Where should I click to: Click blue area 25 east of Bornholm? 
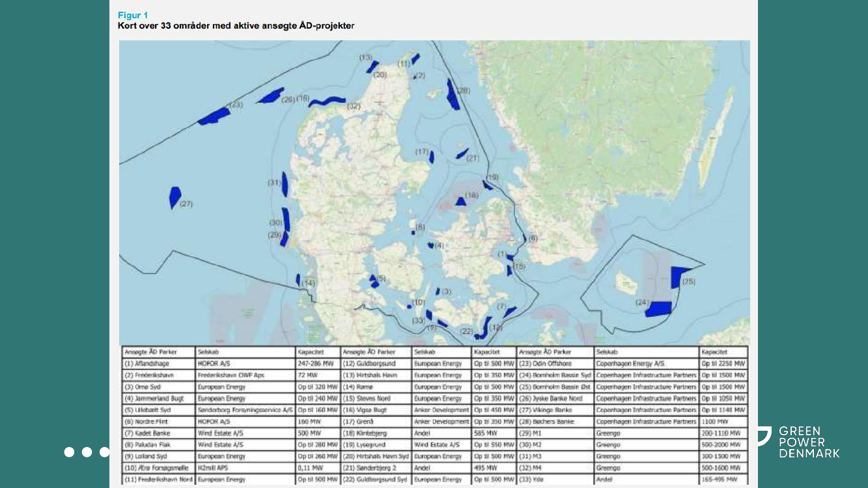pyautogui.click(x=679, y=276)
